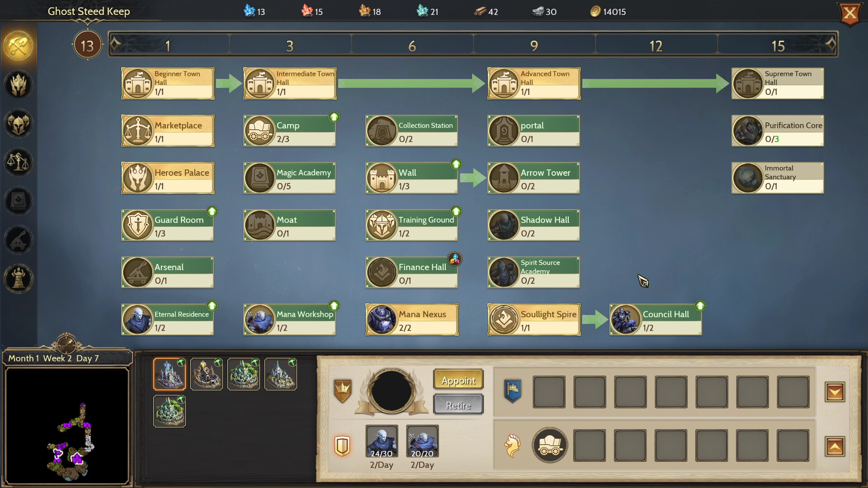Select the catapult siege icon in the sidebar
868x488 pixels.
pyautogui.click(x=18, y=240)
